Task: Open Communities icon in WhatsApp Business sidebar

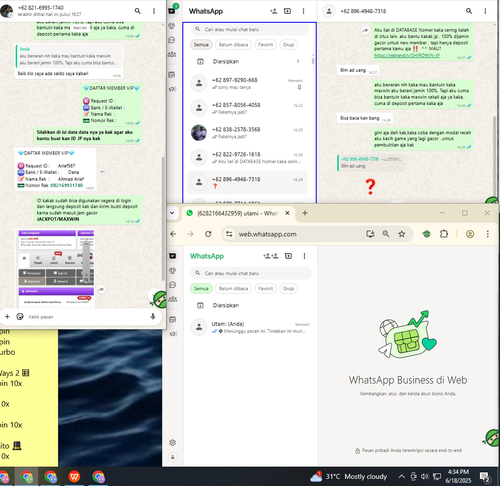Action: coord(172,299)
